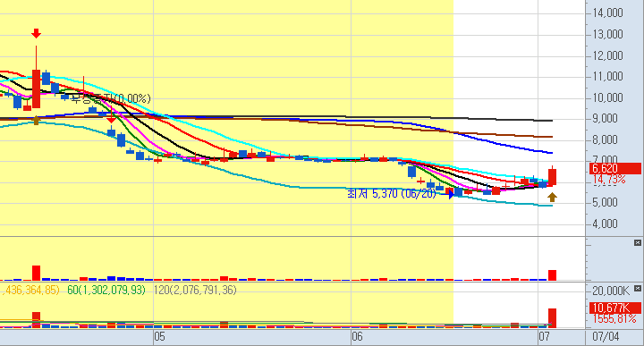Viewport: 644px width, 346px height.
Task: Click the 5,000 price axis label
Action: [x=605, y=202]
